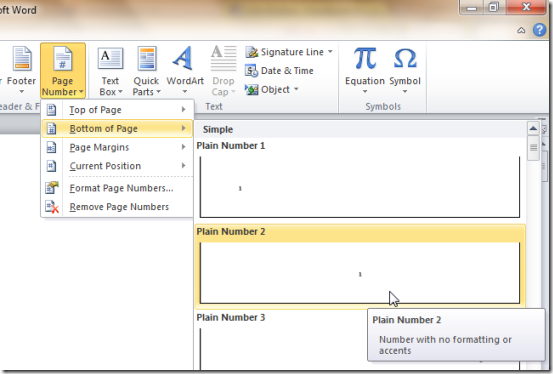The width and height of the screenshot is (553, 374).
Task: Minimize the ribbon with caret icon
Action: [521, 30]
